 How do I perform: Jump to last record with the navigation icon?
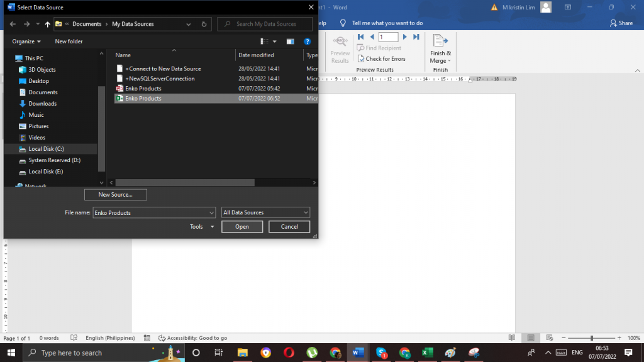click(415, 36)
